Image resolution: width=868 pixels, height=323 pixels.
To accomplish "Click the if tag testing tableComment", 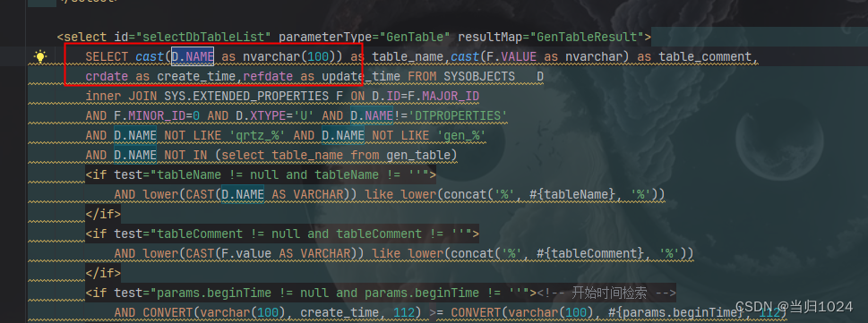I will pos(282,234).
